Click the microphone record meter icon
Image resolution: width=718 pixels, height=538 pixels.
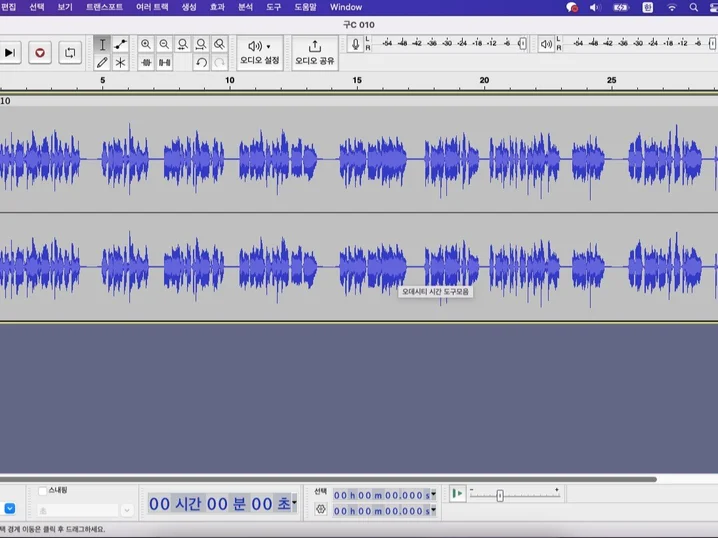pos(355,45)
